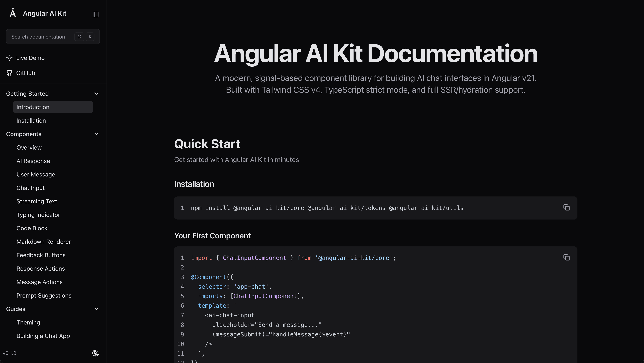Collapse the Getting Started section

pos(96,93)
